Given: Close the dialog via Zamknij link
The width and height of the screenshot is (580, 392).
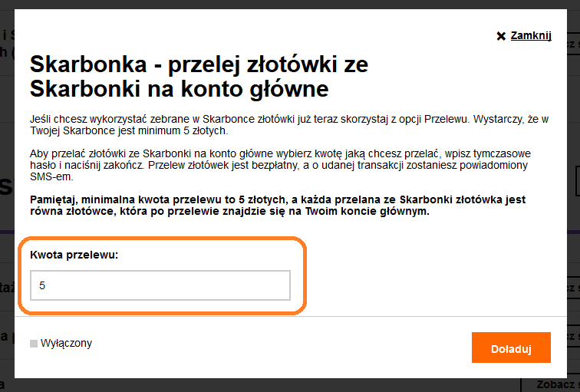Looking at the screenshot, I should tap(531, 35).
